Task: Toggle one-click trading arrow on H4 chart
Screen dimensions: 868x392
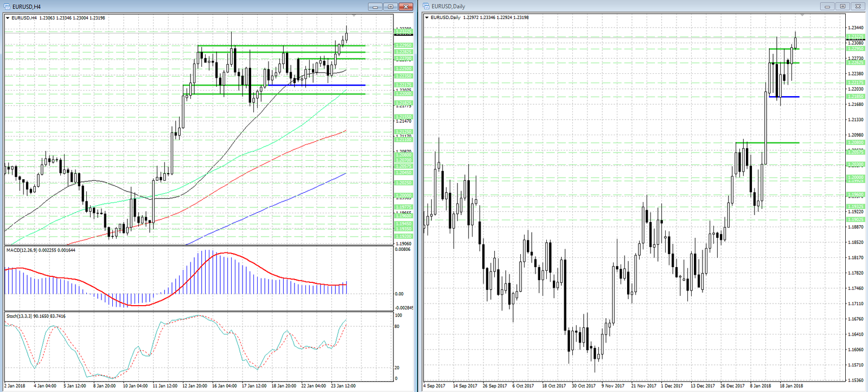Action: pyautogui.click(x=8, y=18)
